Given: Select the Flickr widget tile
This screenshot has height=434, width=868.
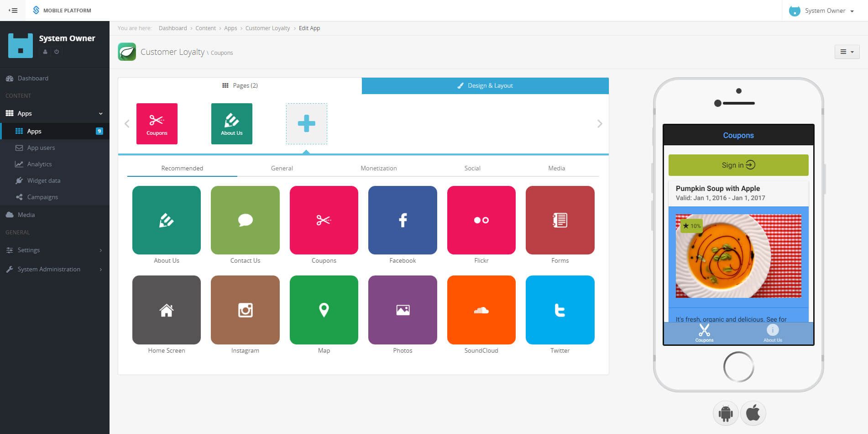Looking at the screenshot, I should tap(481, 220).
